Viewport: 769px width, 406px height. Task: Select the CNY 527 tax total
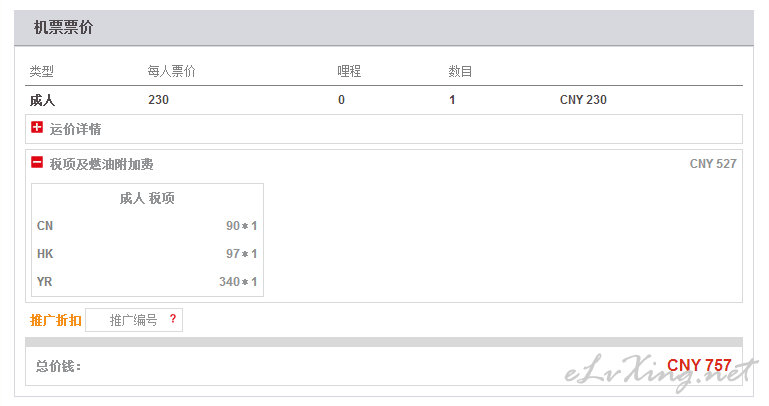(713, 164)
